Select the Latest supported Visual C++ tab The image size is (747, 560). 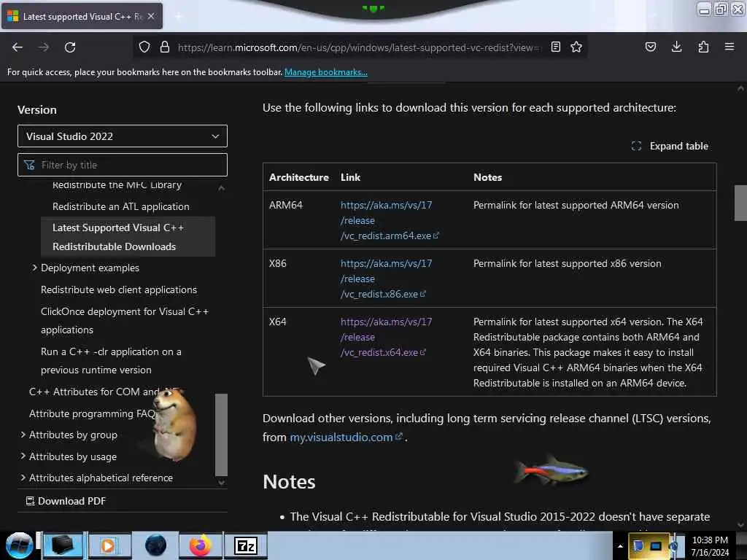82,16
